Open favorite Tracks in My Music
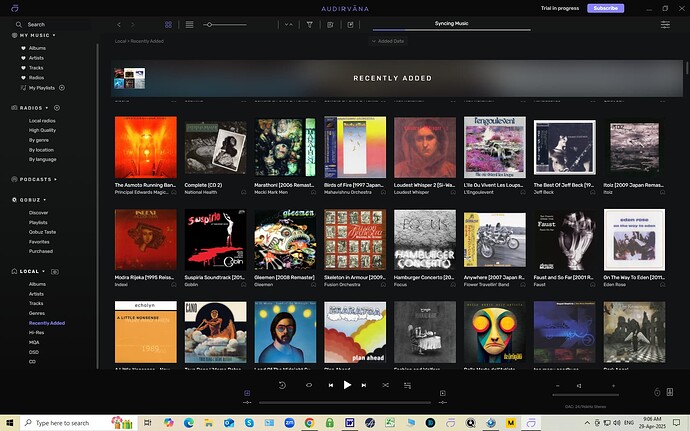The width and height of the screenshot is (690, 431). 36,68
